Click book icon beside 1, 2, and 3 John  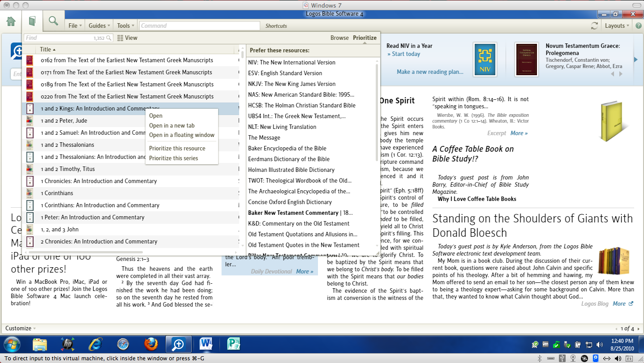click(x=30, y=230)
